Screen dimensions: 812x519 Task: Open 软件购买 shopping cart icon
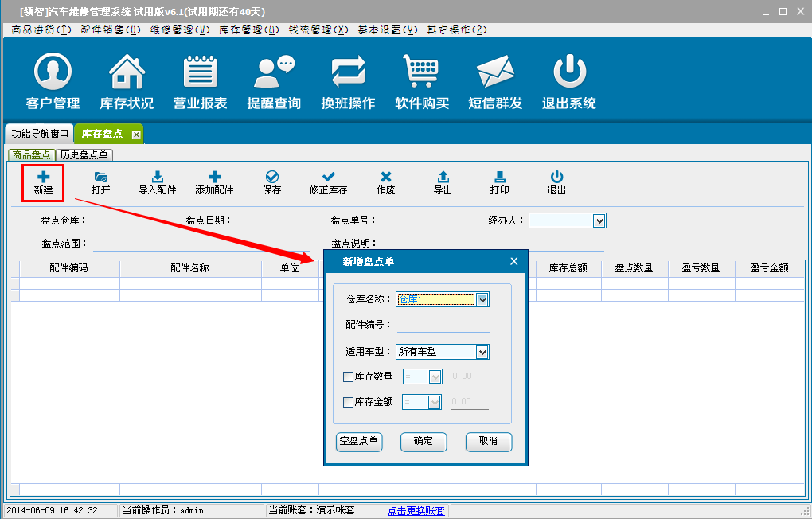pos(422,73)
